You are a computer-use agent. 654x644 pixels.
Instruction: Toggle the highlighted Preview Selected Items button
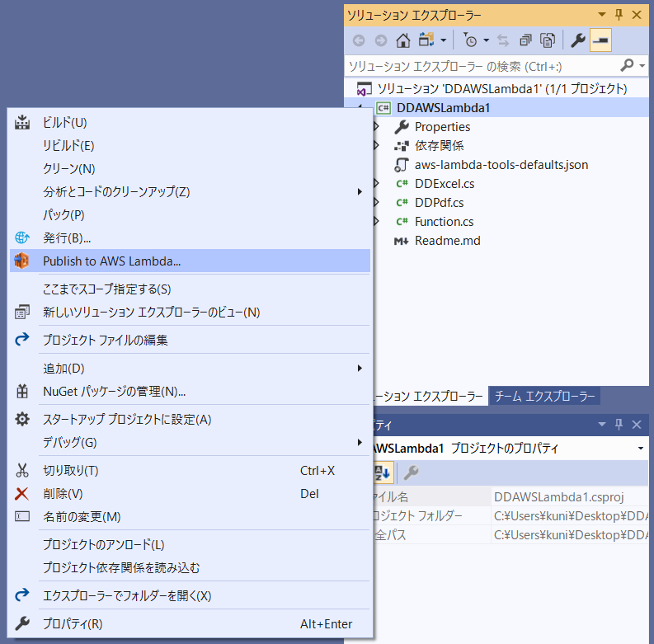click(x=600, y=40)
